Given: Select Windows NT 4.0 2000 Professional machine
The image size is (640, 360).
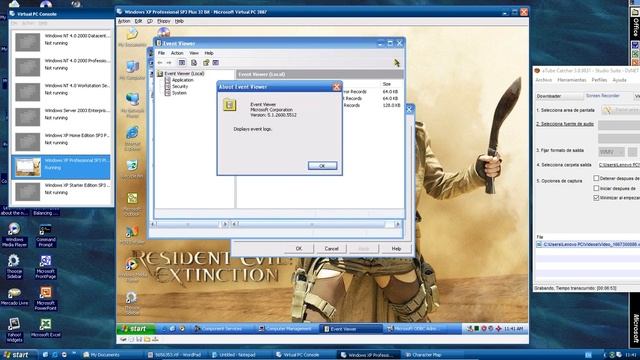Looking at the screenshot, I should click(x=61, y=67).
